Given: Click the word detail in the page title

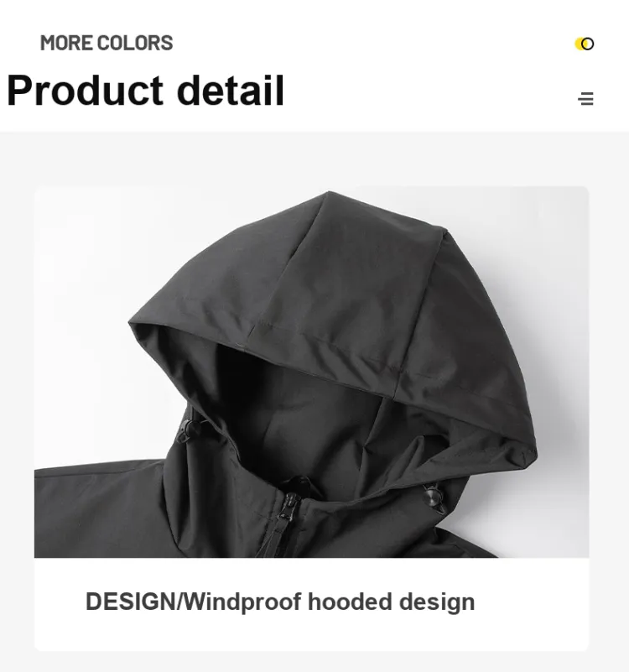Looking at the screenshot, I should click(231, 90).
